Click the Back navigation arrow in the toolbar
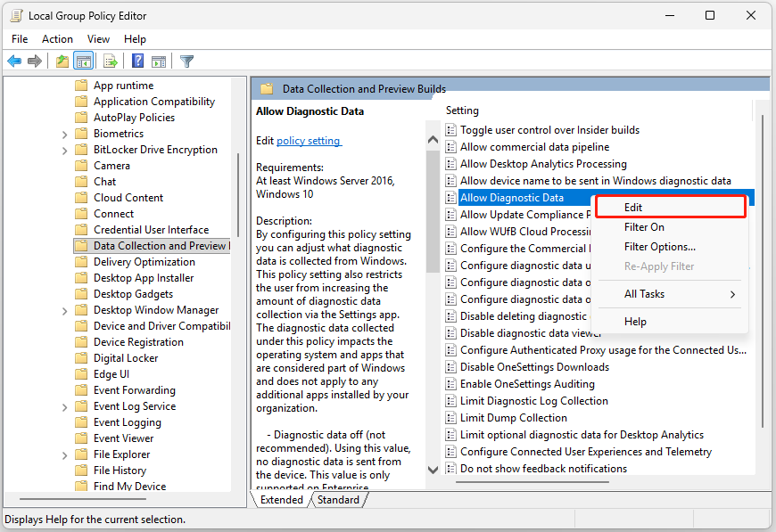This screenshot has width=776, height=532. point(15,61)
